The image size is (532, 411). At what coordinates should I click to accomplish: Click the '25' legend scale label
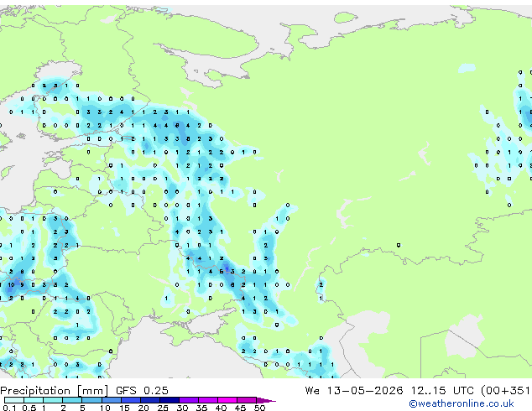point(163,408)
